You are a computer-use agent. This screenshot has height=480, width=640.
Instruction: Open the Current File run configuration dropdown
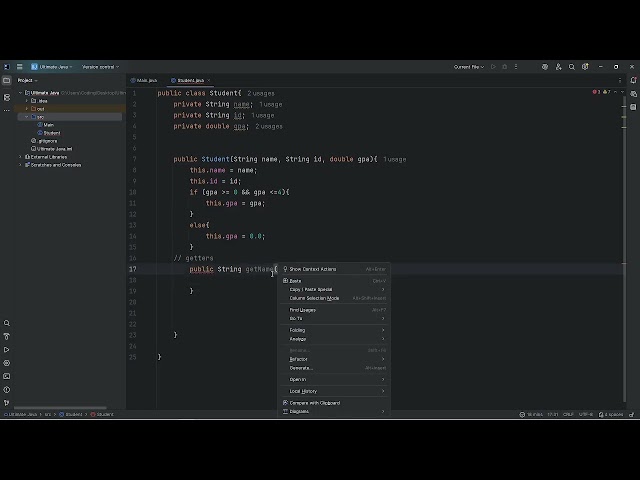(469, 67)
